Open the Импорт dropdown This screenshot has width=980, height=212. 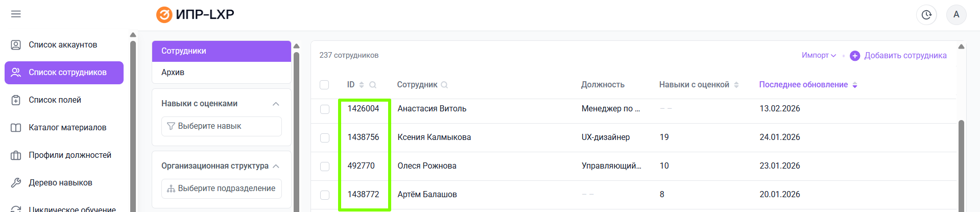point(819,55)
